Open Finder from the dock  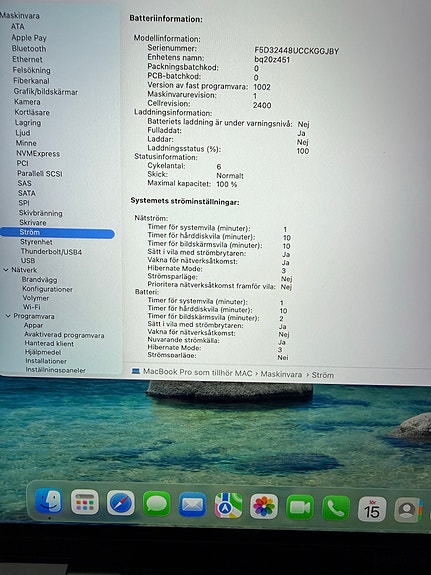pyautogui.click(x=49, y=501)
